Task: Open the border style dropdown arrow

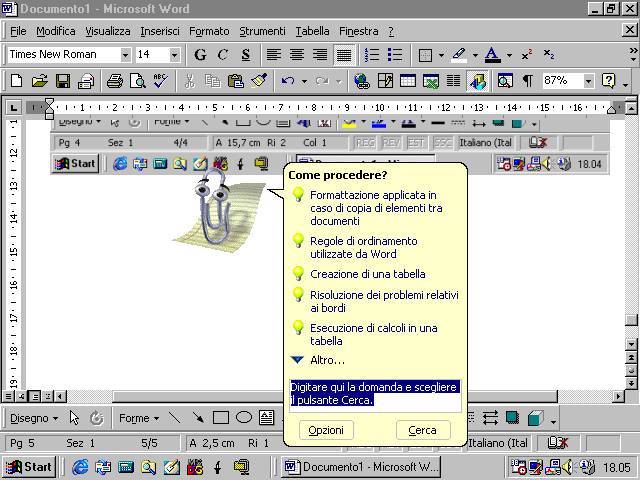Action: click(441, 55)
